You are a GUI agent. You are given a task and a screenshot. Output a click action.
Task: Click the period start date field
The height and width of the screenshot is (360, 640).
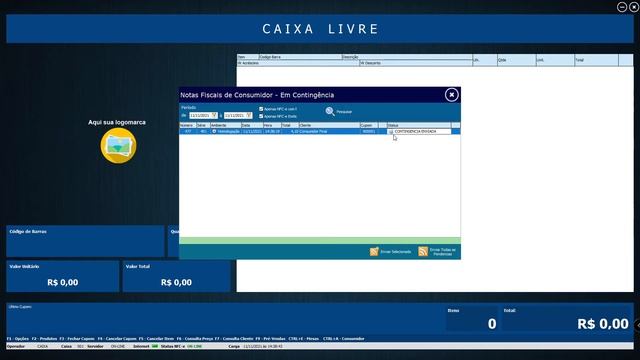(203, 116)
